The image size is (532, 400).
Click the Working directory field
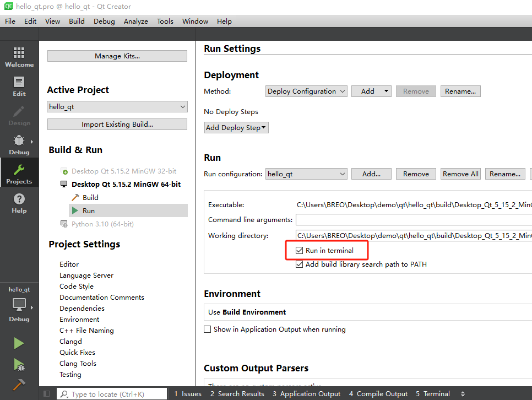click(414, 235)
